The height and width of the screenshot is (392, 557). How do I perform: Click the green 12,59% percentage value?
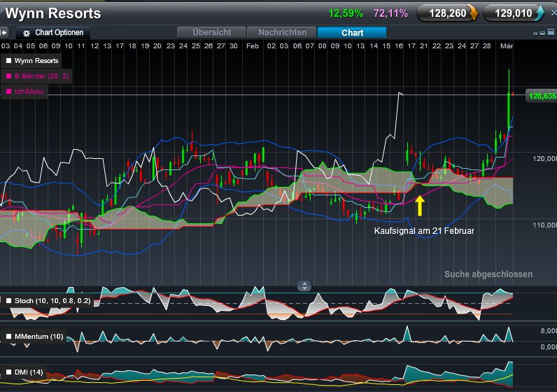click(x=346, y=13)
